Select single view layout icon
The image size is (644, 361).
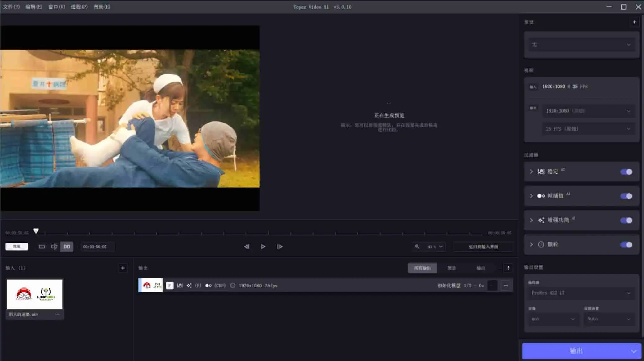[42, 247]
